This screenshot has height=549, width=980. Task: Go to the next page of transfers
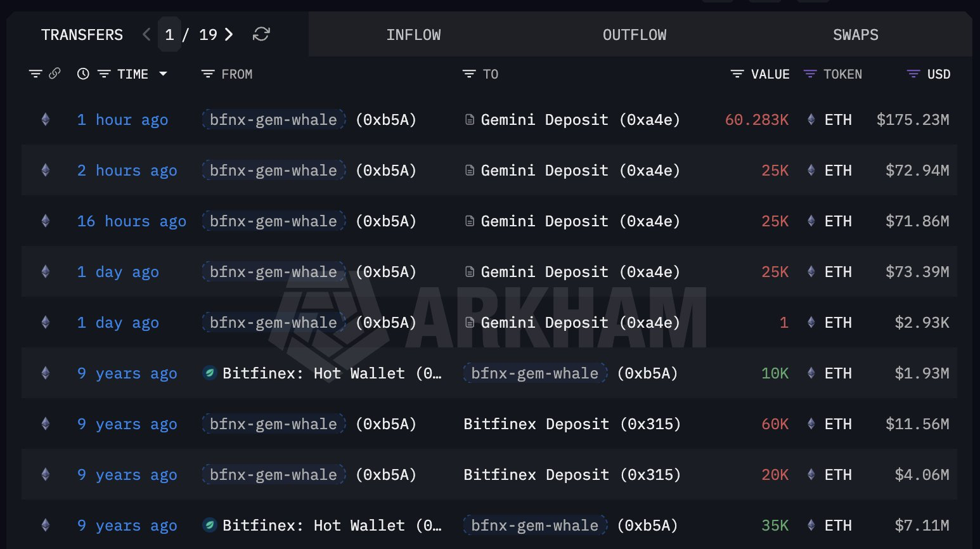click(x=229, y=35)
